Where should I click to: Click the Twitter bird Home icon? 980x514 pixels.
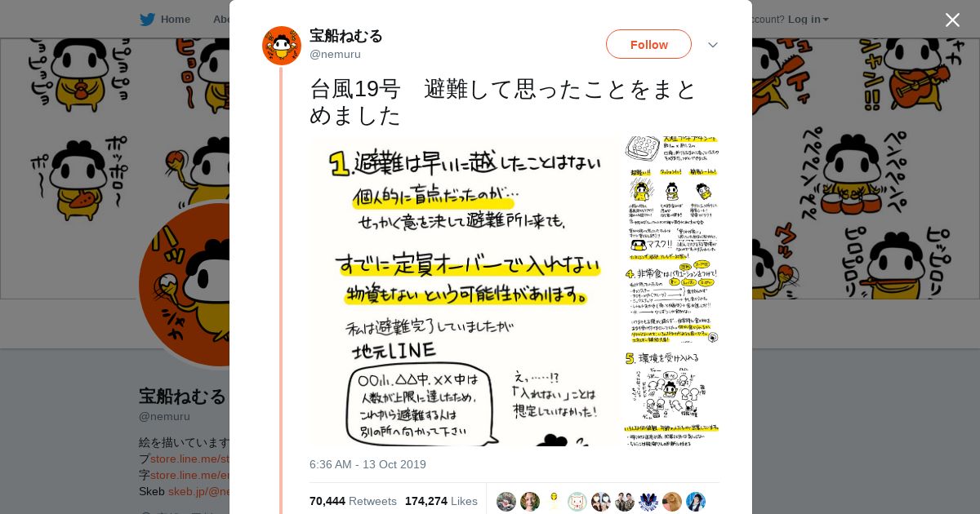click(147, 19)
